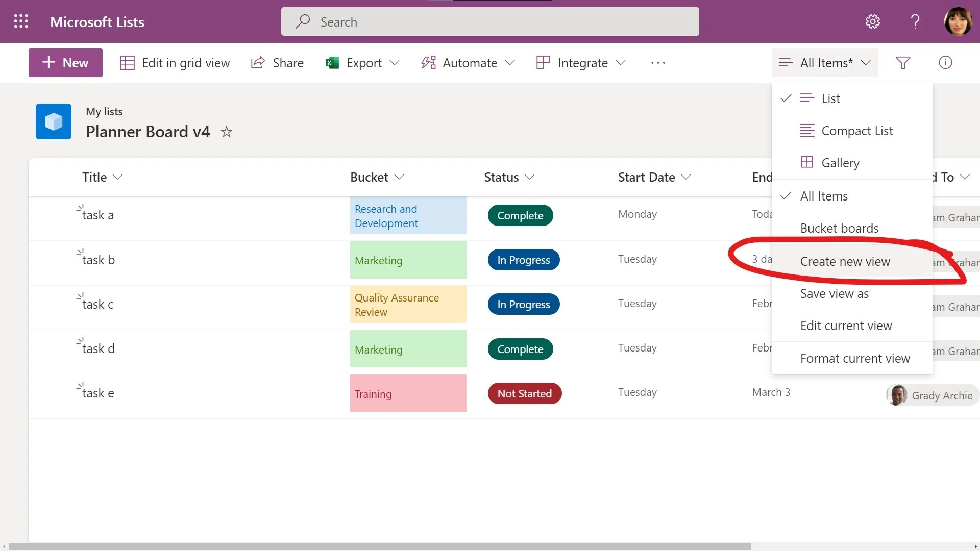Image resolution: width=980 pixels, height=551 pixels.
Task: Open the more commands ellipsis
Action: point(658,63)
